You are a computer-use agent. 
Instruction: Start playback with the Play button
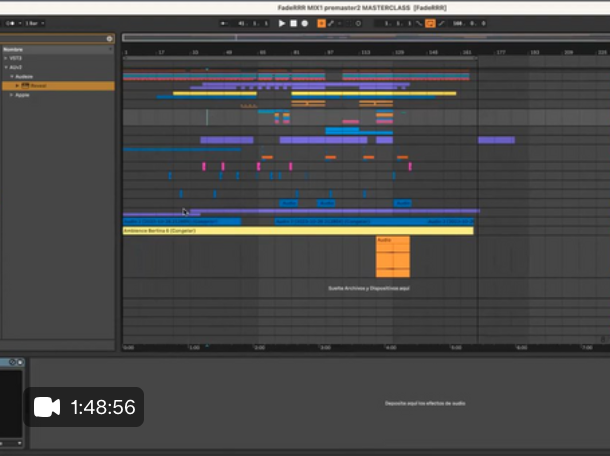282,23
